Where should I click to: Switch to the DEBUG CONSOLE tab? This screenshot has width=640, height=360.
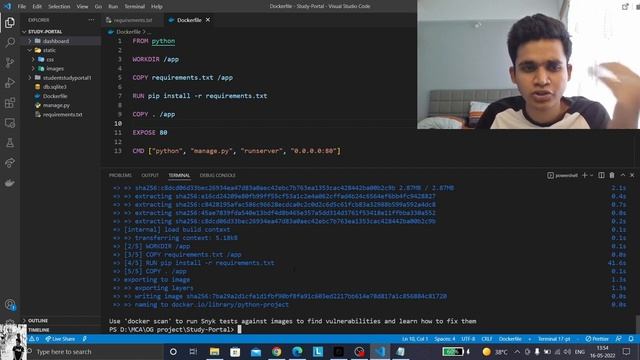[x=218, y=175]
